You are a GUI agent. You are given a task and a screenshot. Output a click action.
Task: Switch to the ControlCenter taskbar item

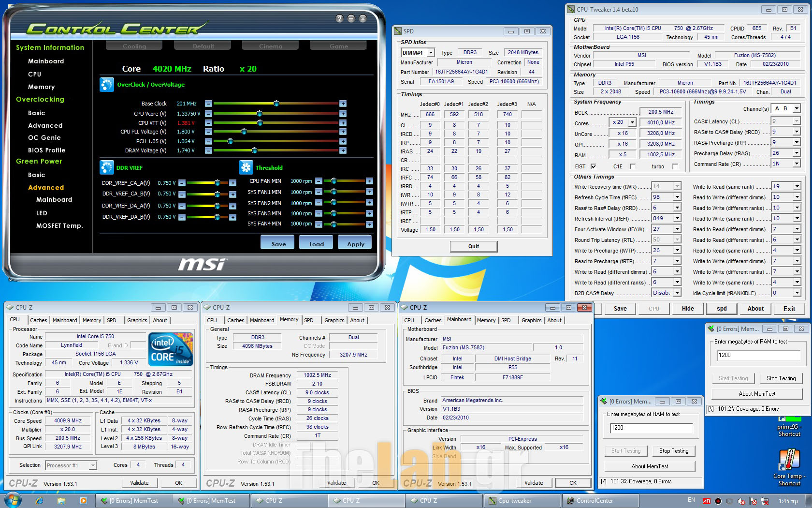tap(601, 501)
